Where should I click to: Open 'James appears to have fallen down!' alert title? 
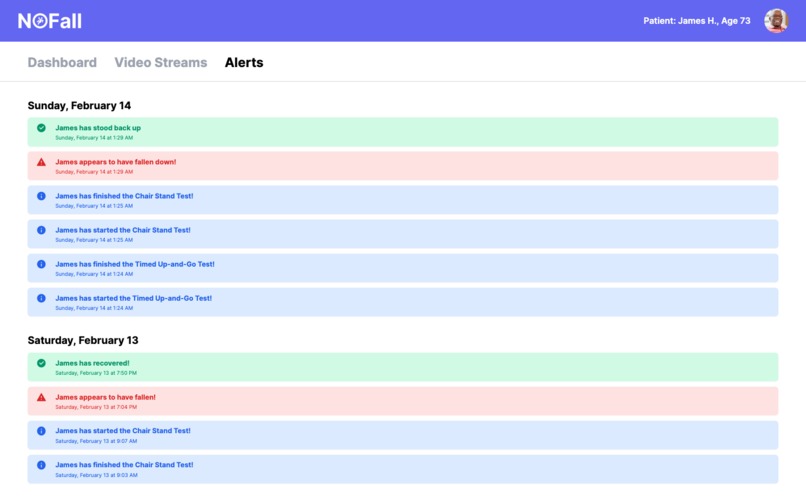pyautogui.click(x=116, y=162)
